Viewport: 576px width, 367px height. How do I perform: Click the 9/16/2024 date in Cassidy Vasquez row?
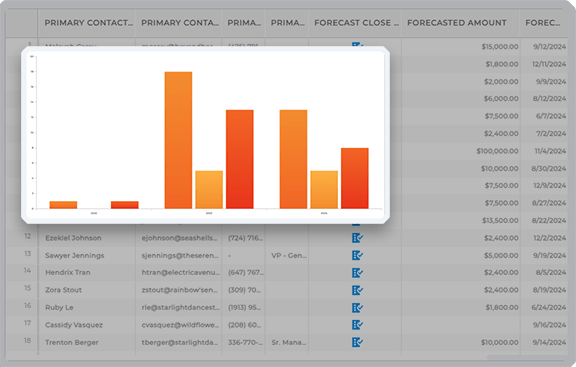pyautogui.click(x=549, y=325)
